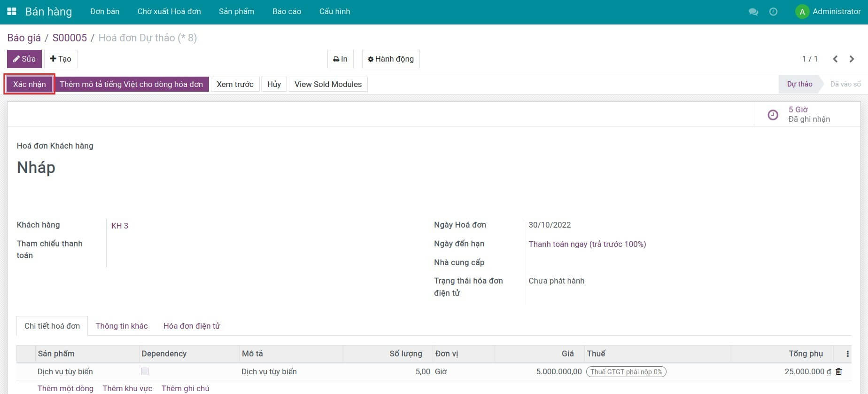Open the activities clock icon
The image size is (868, 394).
pos(773,12)
